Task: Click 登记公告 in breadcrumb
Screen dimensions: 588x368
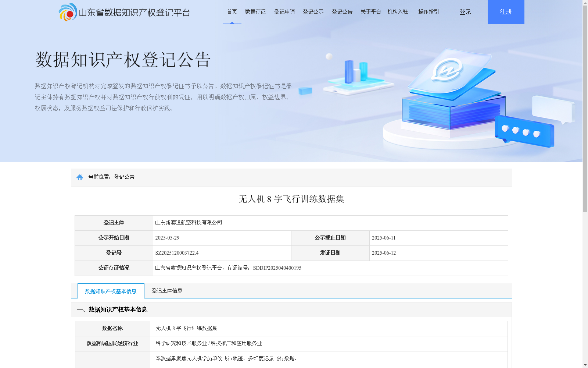Action: 124,177
